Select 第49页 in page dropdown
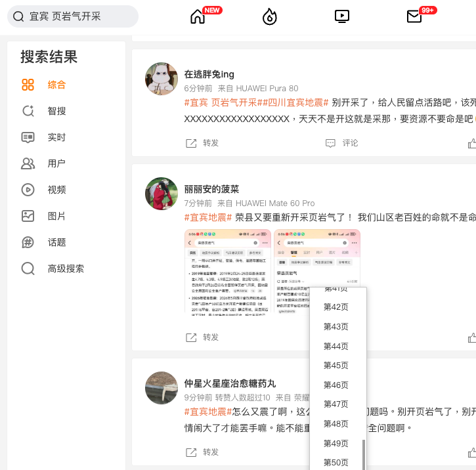Image resolution: width=476 pixels, height=470 pixels. (x=335, y=444)
